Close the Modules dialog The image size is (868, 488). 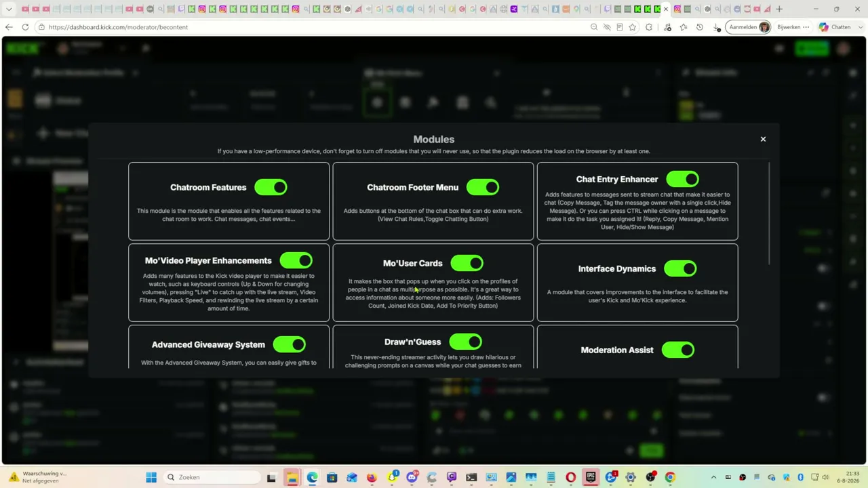coord(763,139)
